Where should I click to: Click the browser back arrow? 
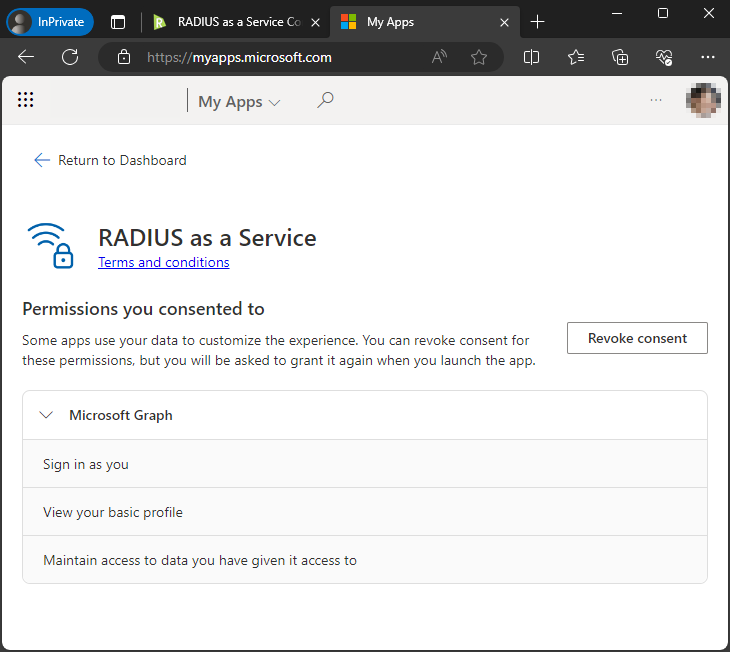point(26,57)
